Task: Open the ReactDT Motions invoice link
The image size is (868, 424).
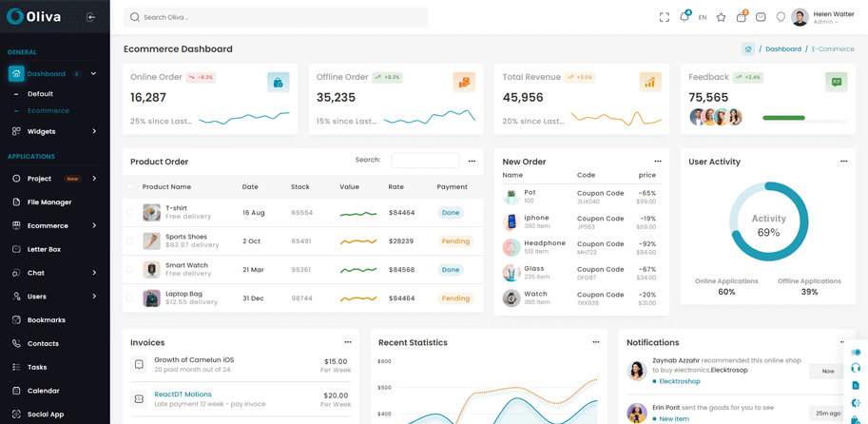Action: (183, 395)
